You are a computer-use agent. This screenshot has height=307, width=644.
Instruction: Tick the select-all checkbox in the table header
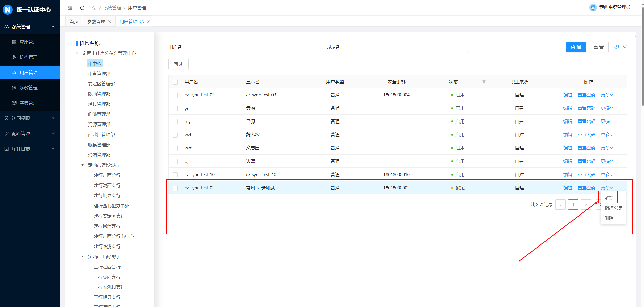click(175, 82)
